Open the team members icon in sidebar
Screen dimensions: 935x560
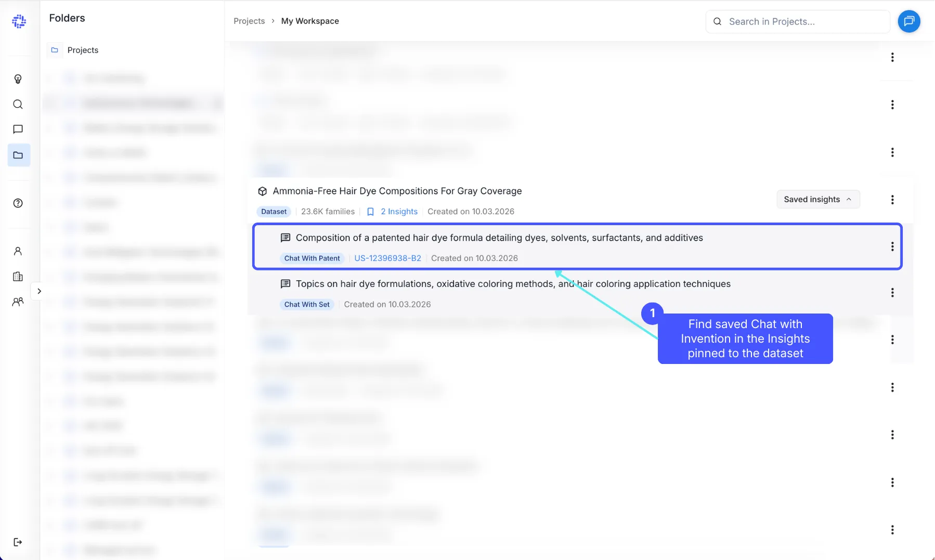tap(18, 302)
